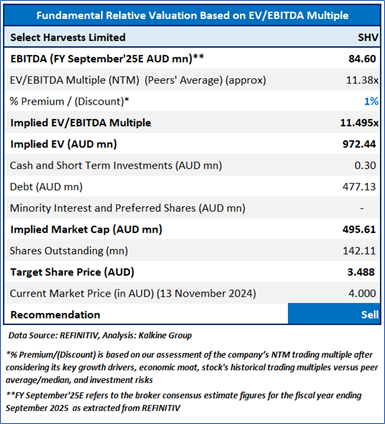Image resolution: width=385 pixels, height=424 pixels.
Task: Select the Implied EV 972.44 value
Action: 359,144
